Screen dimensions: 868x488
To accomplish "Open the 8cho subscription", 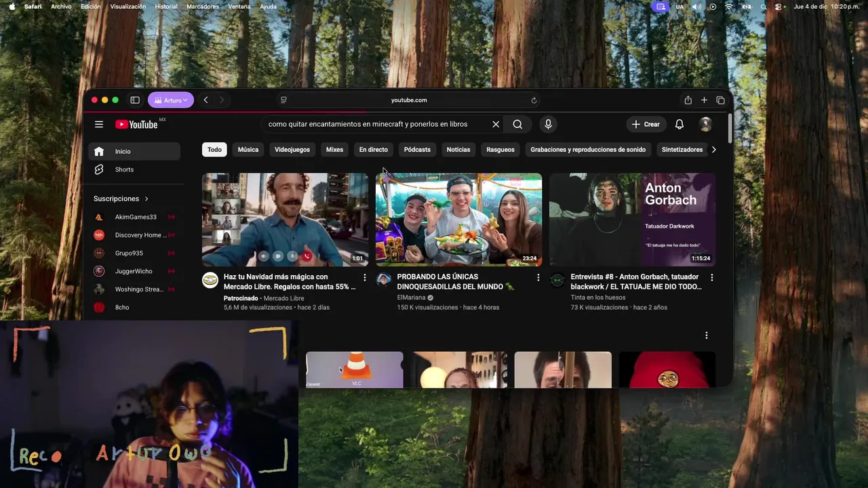I will [x=134, y=307].
